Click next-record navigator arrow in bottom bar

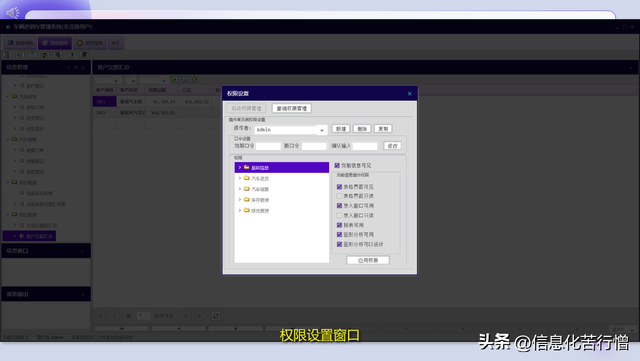236,328
